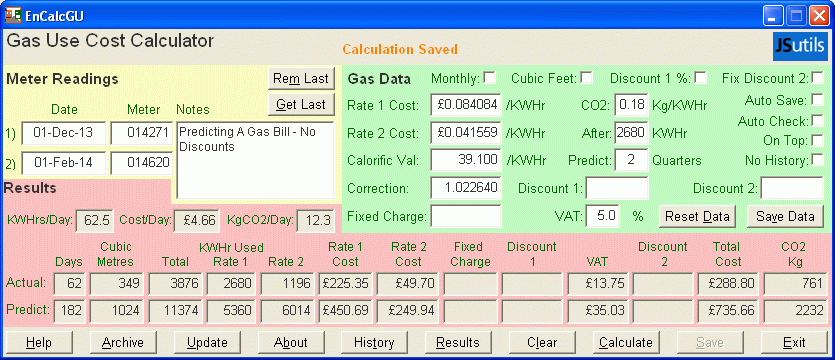Image resolution: width=835 pixels, height=360 pixels.
Task: Select the Actual Total Cost £288.80
Action: 728,283
